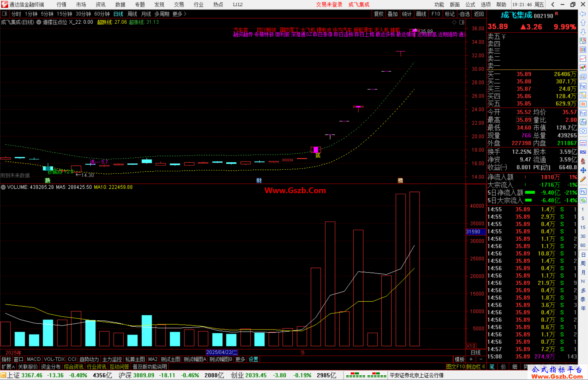
Task: Open 更多 indicators list in bottom bar
Action: tap(240, 359)
